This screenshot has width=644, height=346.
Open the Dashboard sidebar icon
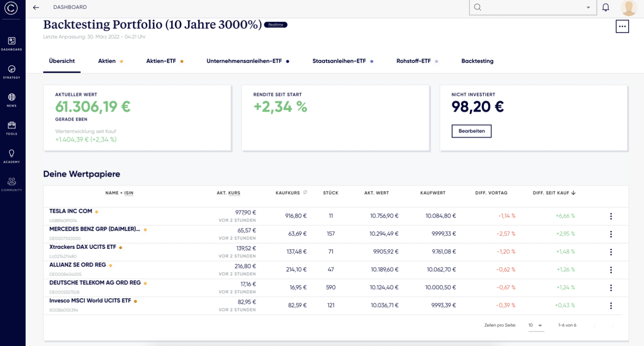tap(12, 41)
